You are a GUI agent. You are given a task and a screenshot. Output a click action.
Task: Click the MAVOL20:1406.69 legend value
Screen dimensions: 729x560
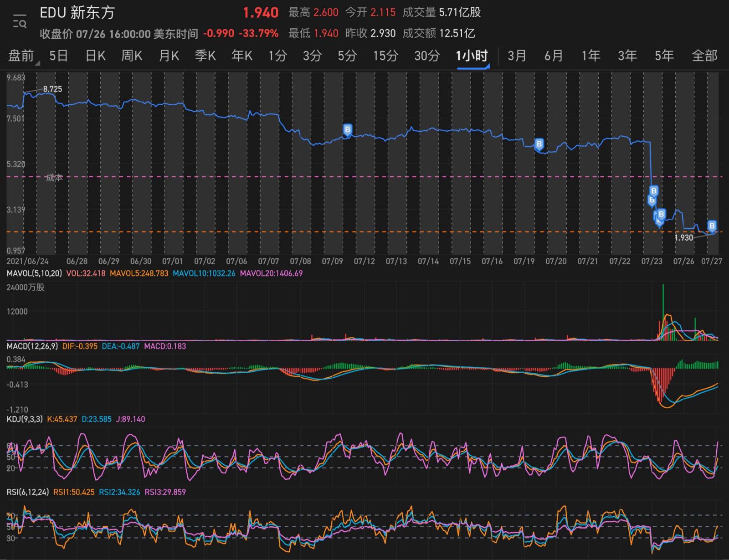271,273
